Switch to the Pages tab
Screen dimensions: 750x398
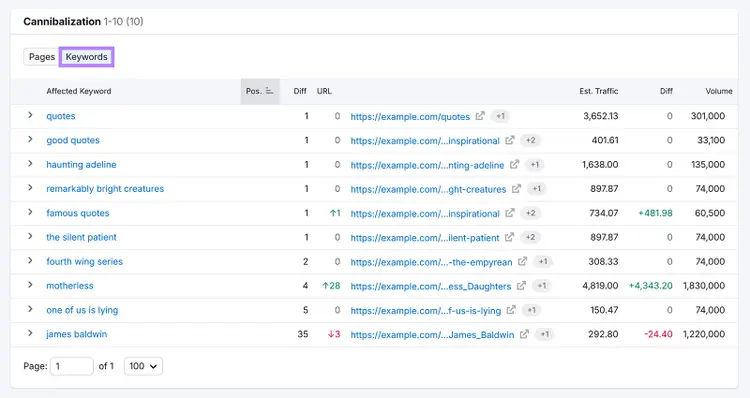tap(42, 57)
